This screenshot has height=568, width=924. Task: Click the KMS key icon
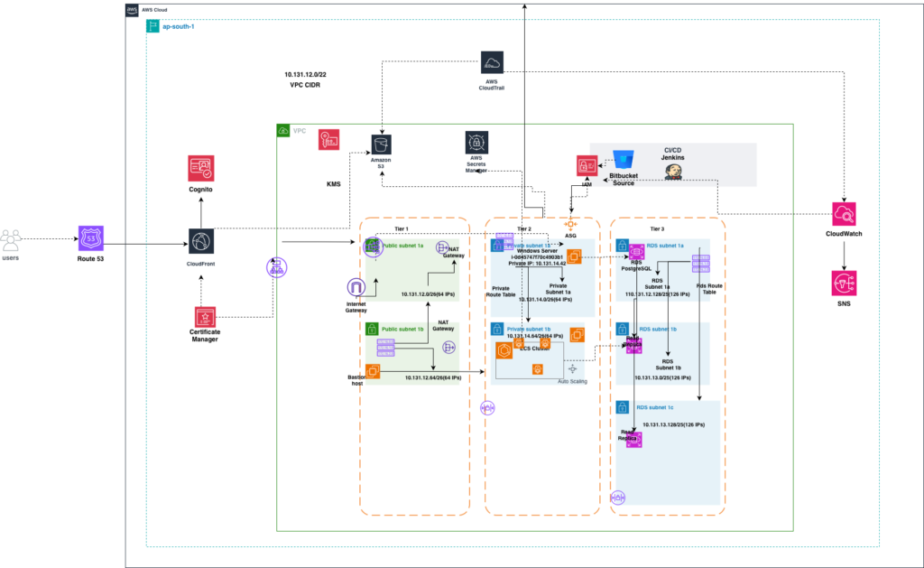328,139
